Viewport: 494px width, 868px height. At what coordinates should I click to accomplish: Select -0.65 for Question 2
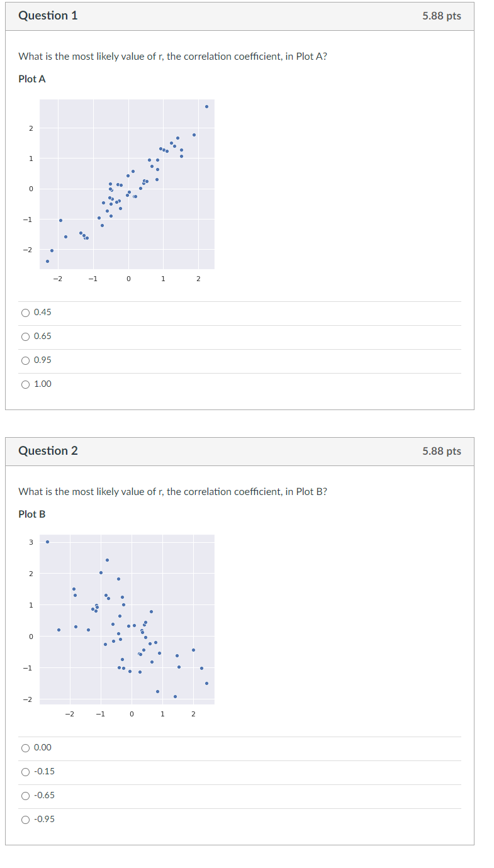click(25, 795)
